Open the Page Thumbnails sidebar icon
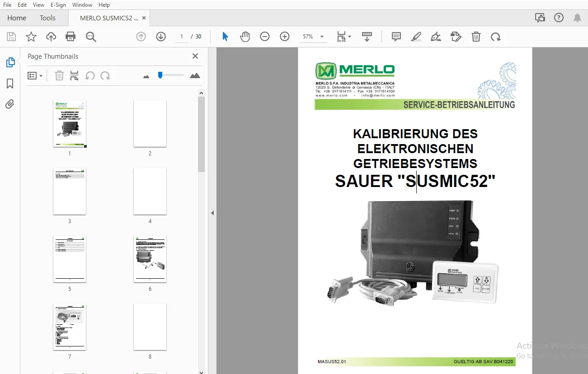This screenshot has height=374, width=588. click(10, 62)
